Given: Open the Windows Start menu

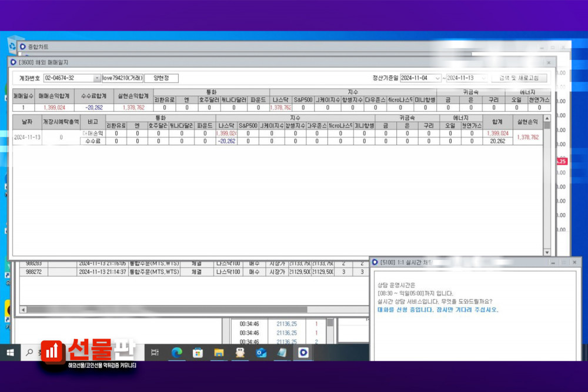Looking at the screenshot, I should [x=10, y=352].
